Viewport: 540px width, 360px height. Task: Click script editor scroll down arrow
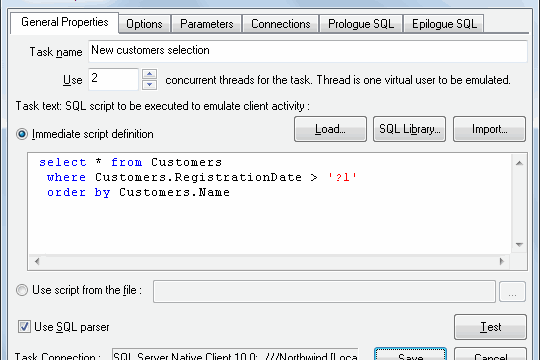point(519,245)
